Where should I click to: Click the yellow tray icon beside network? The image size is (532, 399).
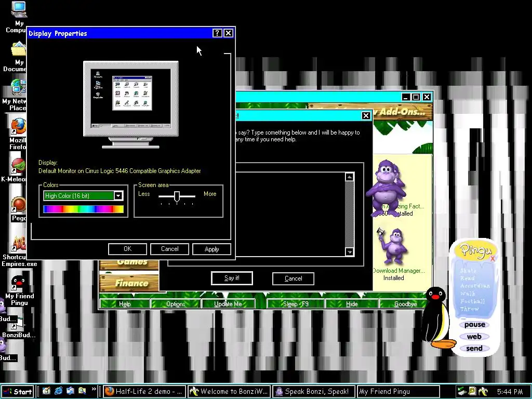472,391
